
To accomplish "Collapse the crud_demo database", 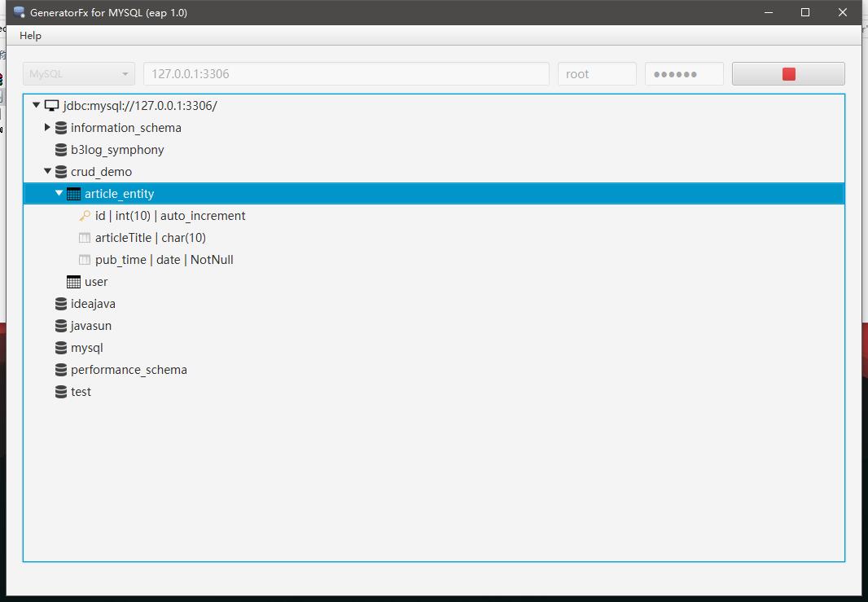I will pyautogui.click(x=47, y=170).
